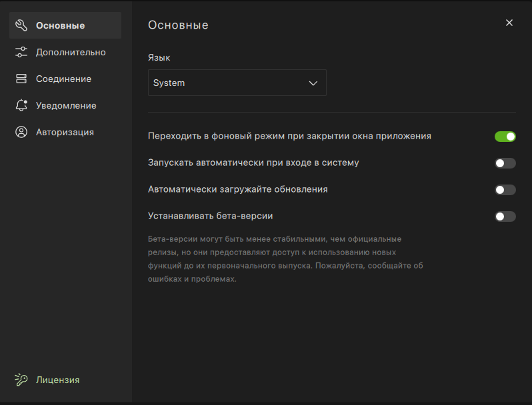Open the Лицензия link at the bottom

57,380
